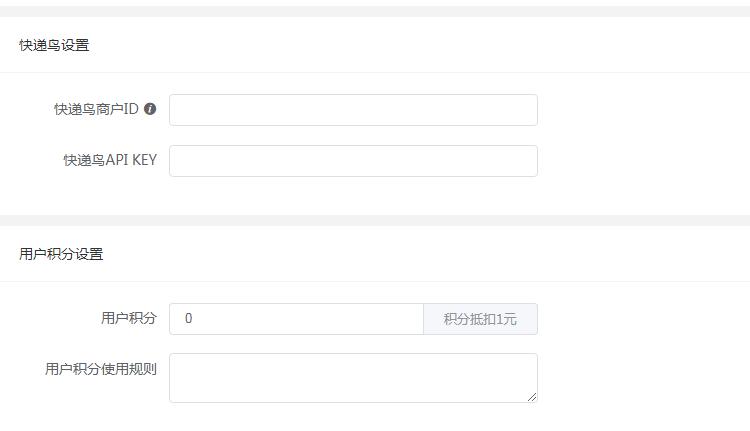Click into the 用户积分 number field

click(x=296, y=319)
